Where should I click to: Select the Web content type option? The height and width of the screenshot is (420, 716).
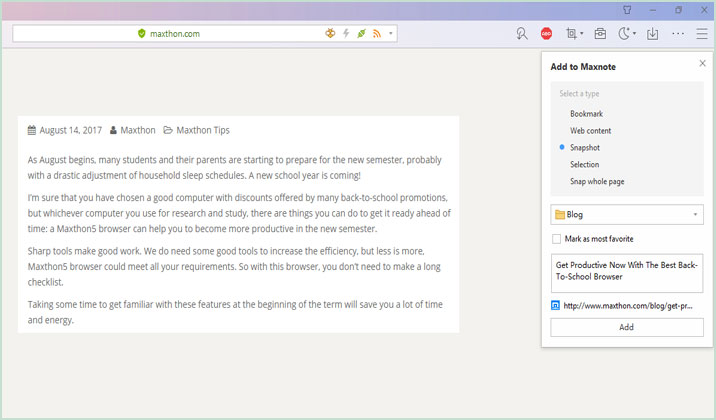[590, 131]
